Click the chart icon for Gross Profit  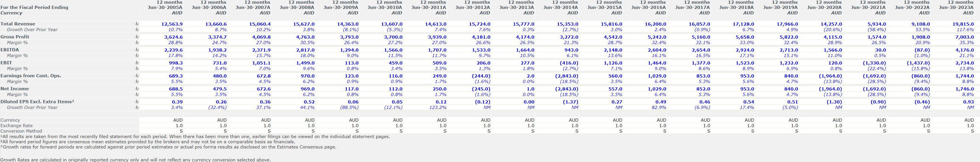[x=137, y=37]
